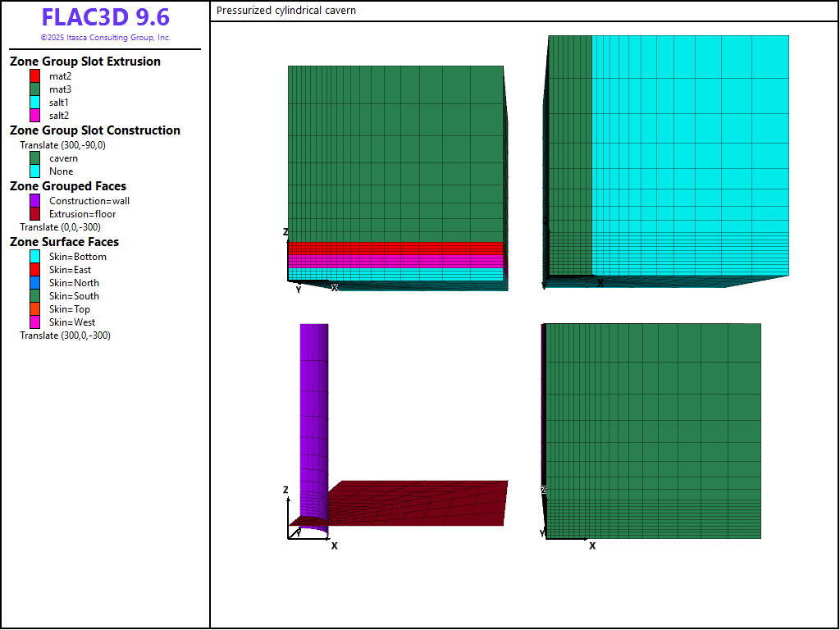Select the Zone Grouped Faces legend heading
Viewport: 840px width, 630px height.
pos(68,186)
